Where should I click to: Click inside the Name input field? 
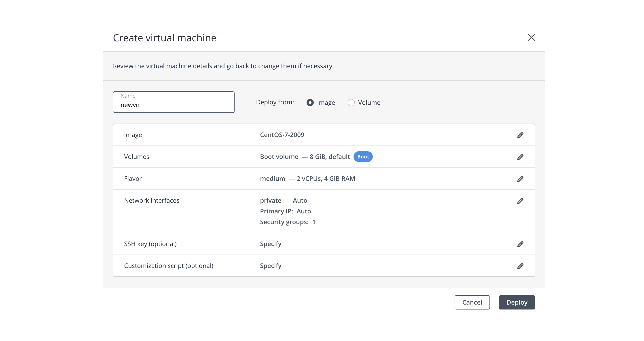pos(174,105)
